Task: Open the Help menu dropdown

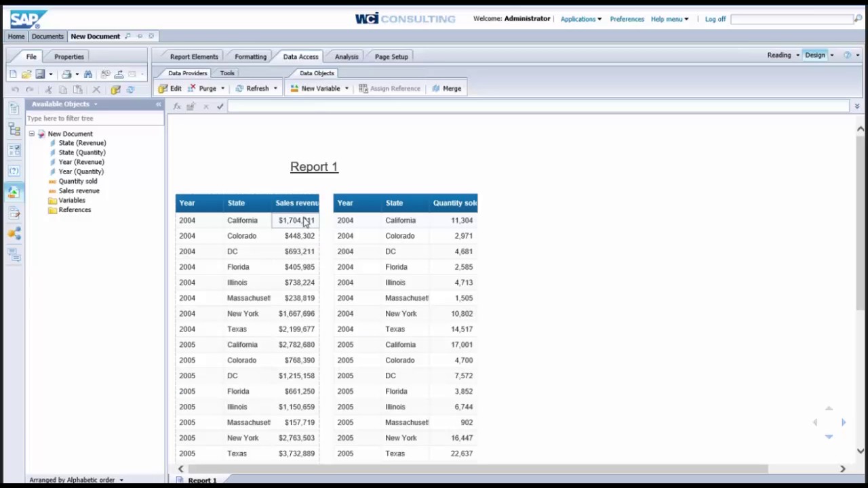Action: 669,19
